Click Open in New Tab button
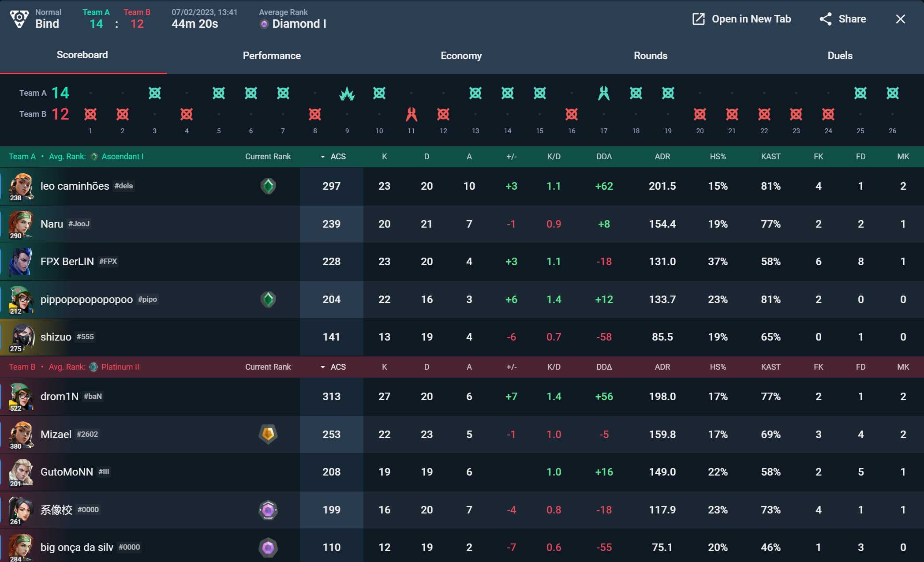Image resolution: width=924 pixels, height=562 pixels. (x=741, y=19)
